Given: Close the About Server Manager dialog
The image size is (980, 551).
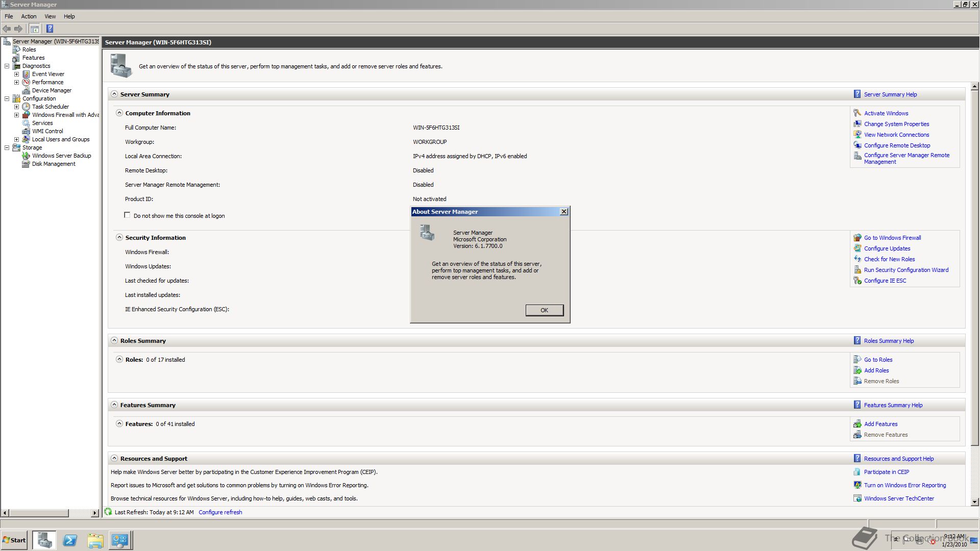Looking at the screenshot, I should [563, 212].
